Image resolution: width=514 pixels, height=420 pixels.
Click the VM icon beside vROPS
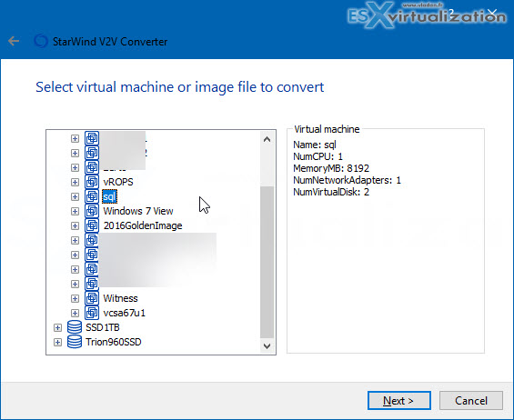pyautogui.click(x=92, y=182)
